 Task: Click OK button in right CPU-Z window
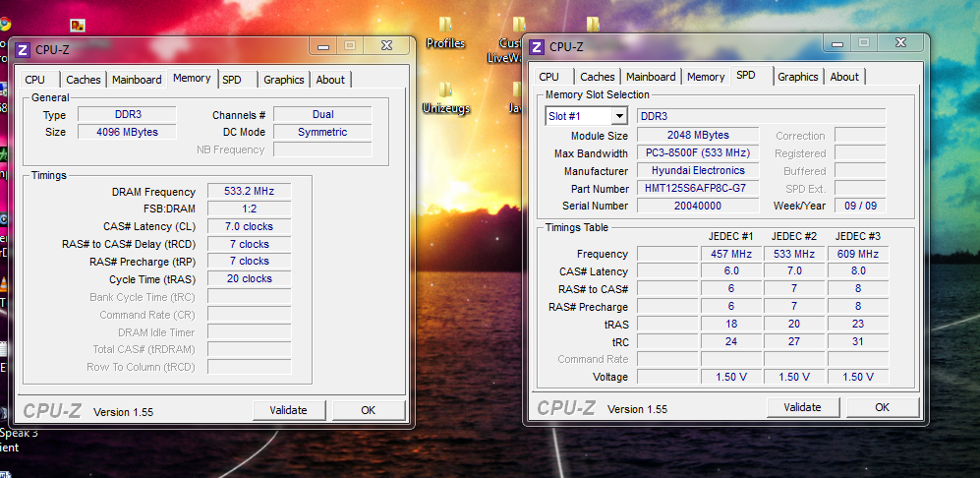[882, 407]
